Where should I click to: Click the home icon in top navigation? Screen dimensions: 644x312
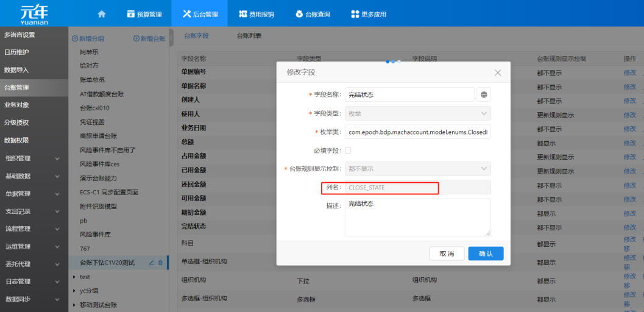pos(102,14)
